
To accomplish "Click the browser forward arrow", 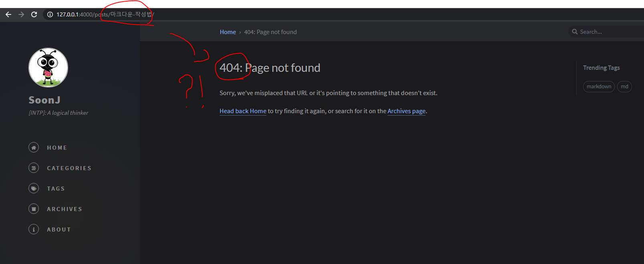I will [x=21, y=14].
